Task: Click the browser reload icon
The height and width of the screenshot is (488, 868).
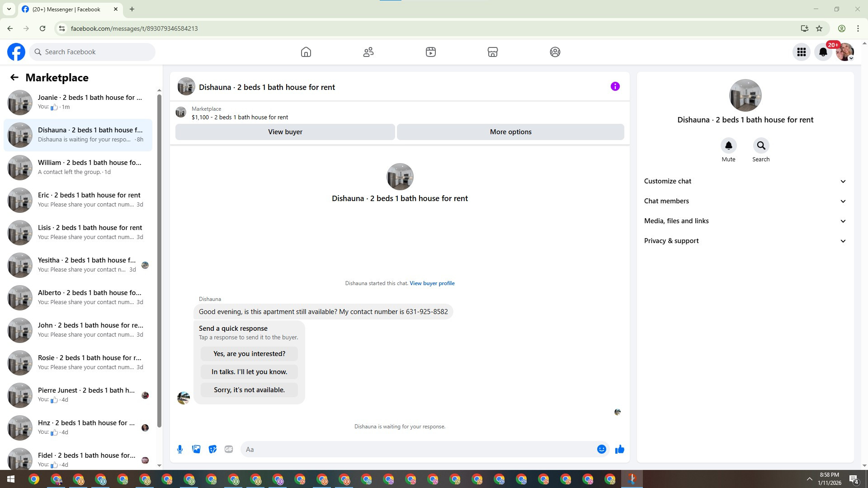Action: [42, 28]
